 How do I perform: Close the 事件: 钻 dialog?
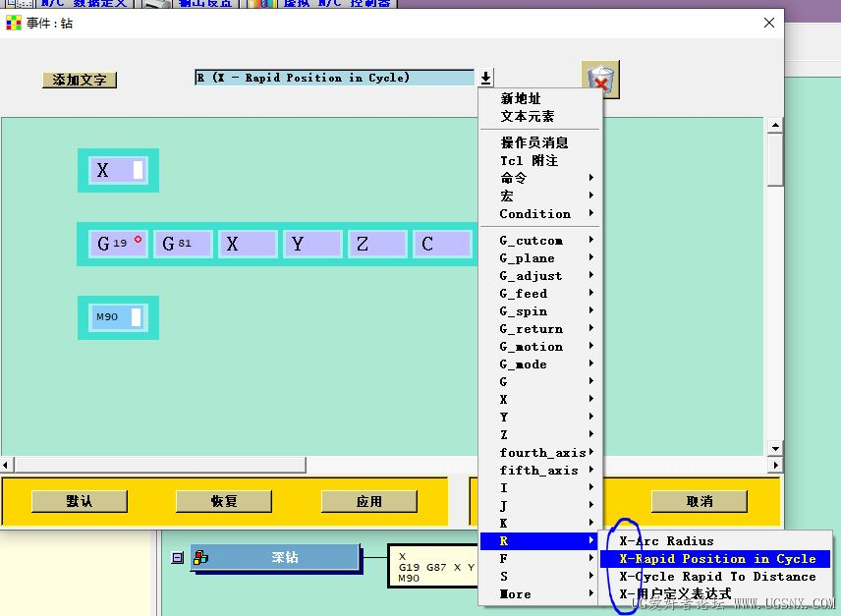click(x=768, y=23)
